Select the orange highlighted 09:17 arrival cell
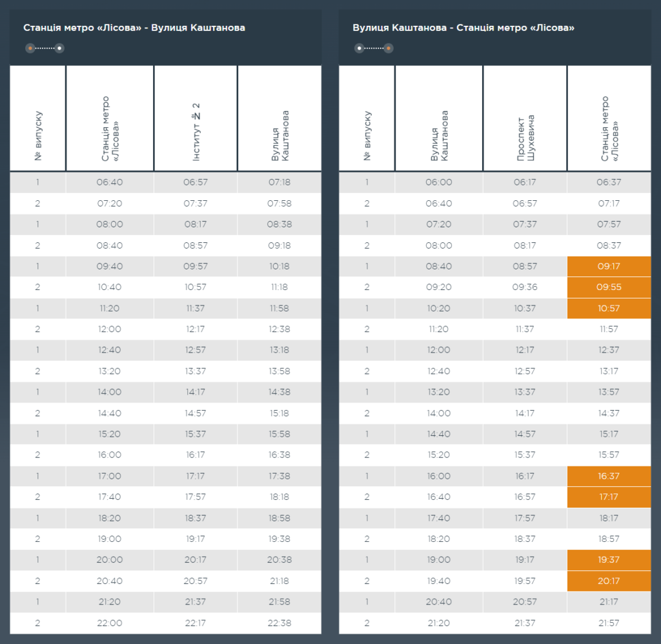Viewport: 661px width, 644px height. (x=609, y=266)
